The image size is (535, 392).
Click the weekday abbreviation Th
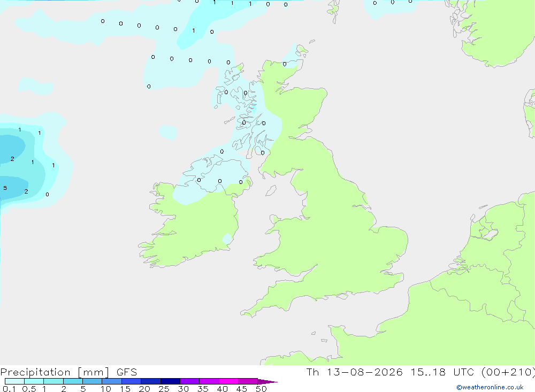click(x=312, y=372)
